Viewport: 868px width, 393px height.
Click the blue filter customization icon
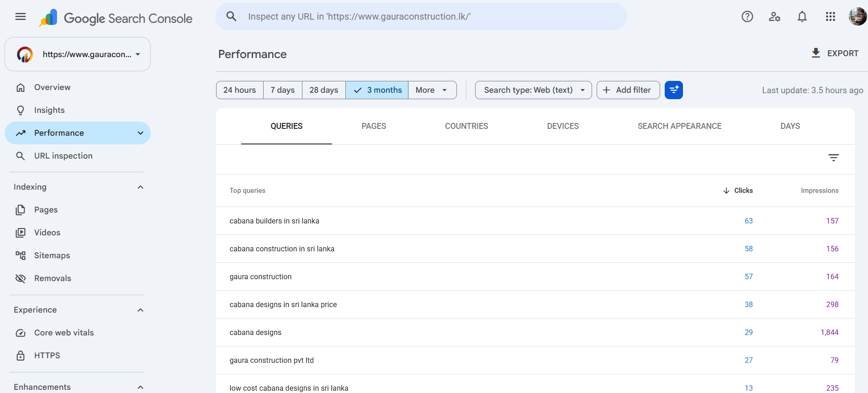pyautogui.click(x=674, y=90)
